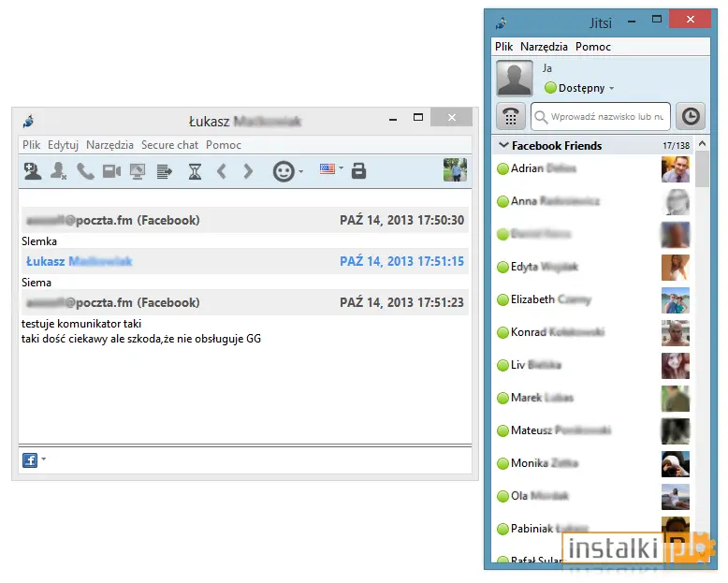Start a voice call with phone icon
This screenshot has height=583, width=728.
coord(85,171)
